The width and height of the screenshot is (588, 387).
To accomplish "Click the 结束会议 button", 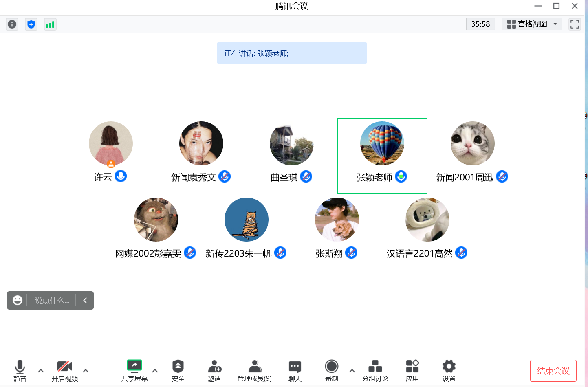I will point(553,371).
